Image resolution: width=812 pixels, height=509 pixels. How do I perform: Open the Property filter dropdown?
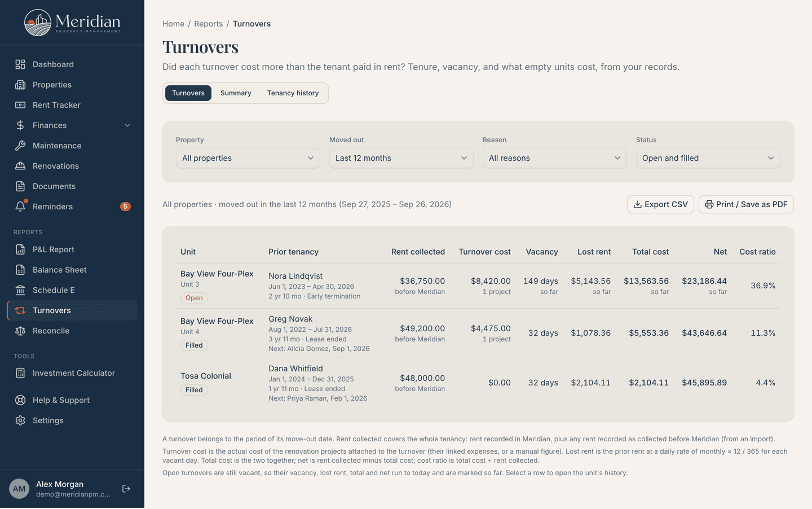point(248,158)
